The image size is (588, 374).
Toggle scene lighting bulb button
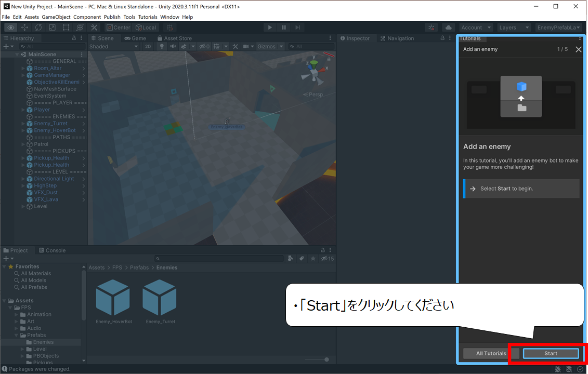coord(162,46)
